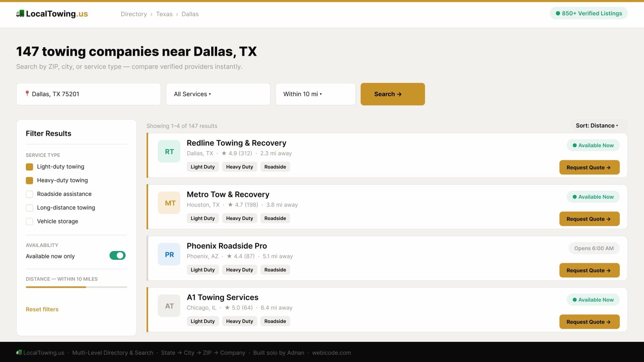Click the location pin icon in ZIP field
The height and width of the screenshot is (362, 644).
click(27, 93)
